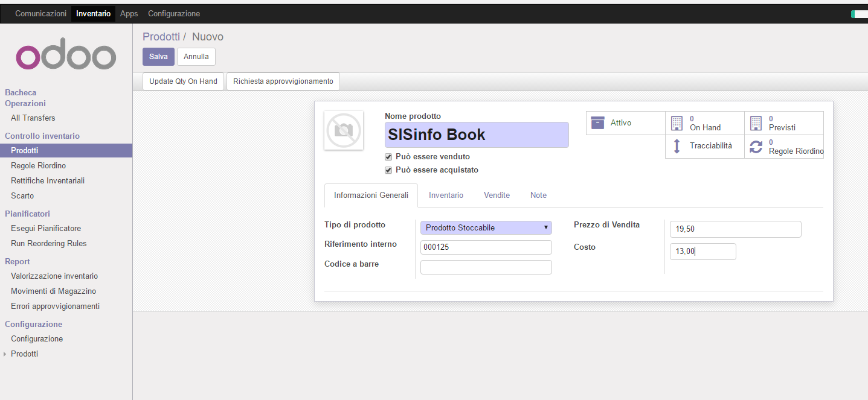Switch to the Inventario tab in form

[446, 195]
